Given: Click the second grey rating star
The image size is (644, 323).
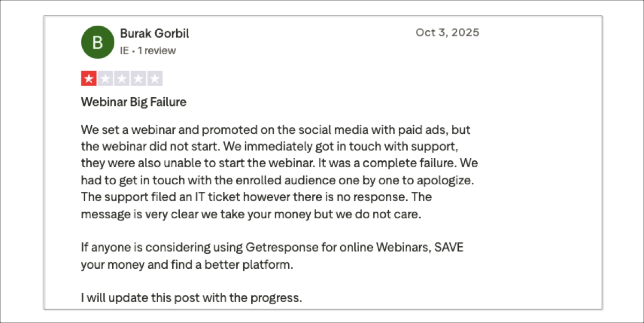Looking at the screenshot, I should [x=105, y=79].
